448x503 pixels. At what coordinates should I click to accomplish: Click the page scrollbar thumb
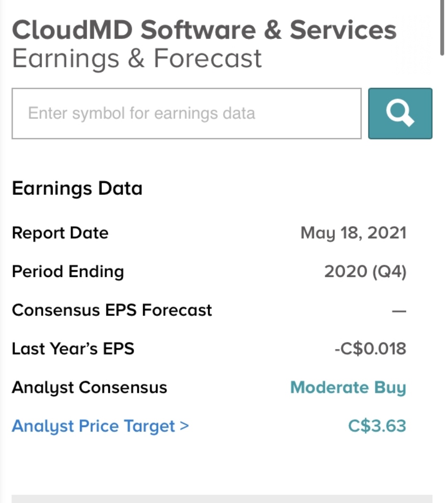(442, 27)
